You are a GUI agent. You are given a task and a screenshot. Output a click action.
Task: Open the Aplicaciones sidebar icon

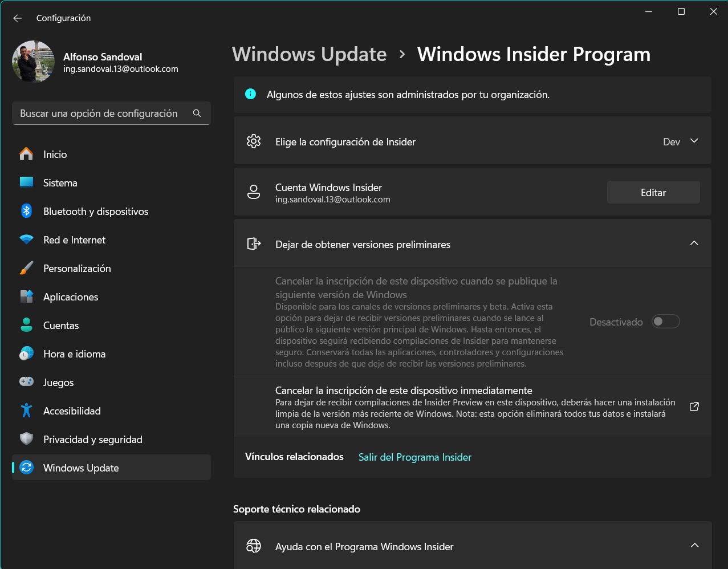click(x=27, y=296)
